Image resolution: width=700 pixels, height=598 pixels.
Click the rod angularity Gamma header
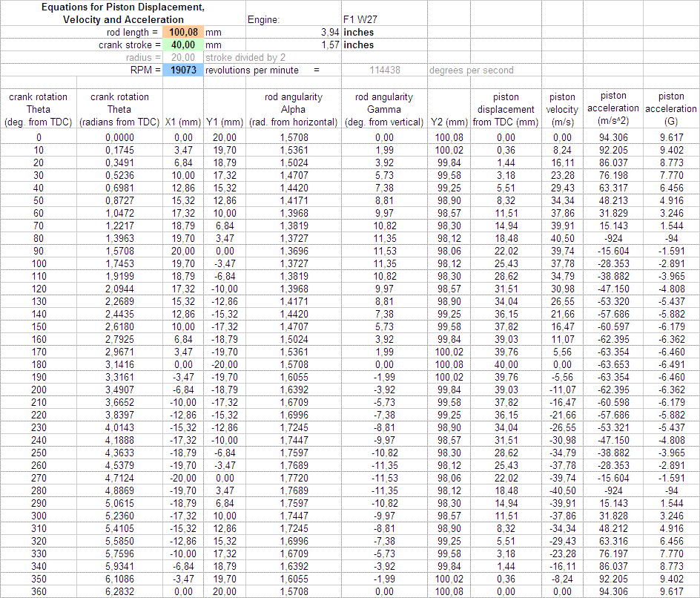[384, 109]
